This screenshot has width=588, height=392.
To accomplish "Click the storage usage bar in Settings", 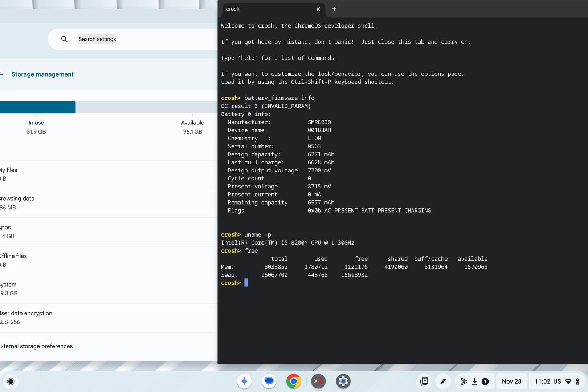I will coord(109,107).
